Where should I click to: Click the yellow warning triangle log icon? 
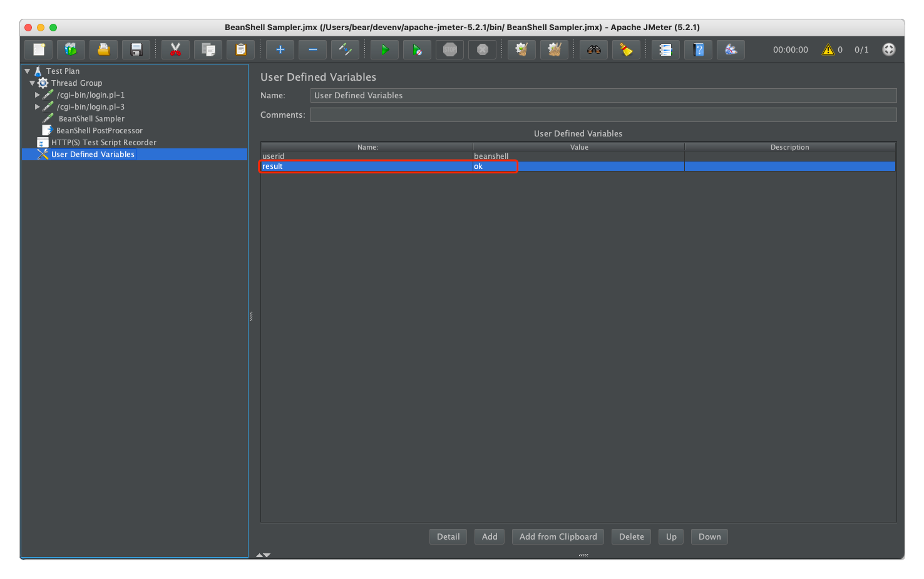(828, 49)
